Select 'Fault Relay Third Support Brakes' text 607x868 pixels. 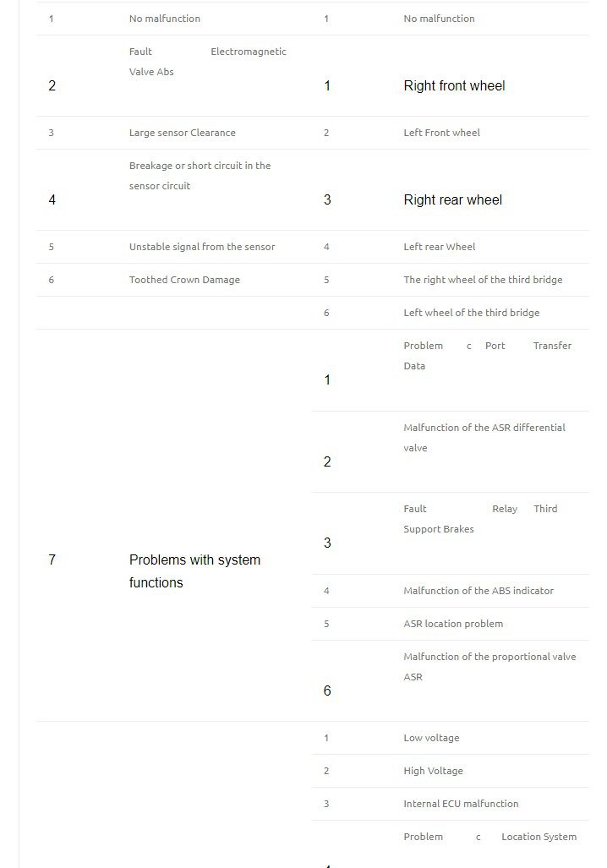(479, 519)
